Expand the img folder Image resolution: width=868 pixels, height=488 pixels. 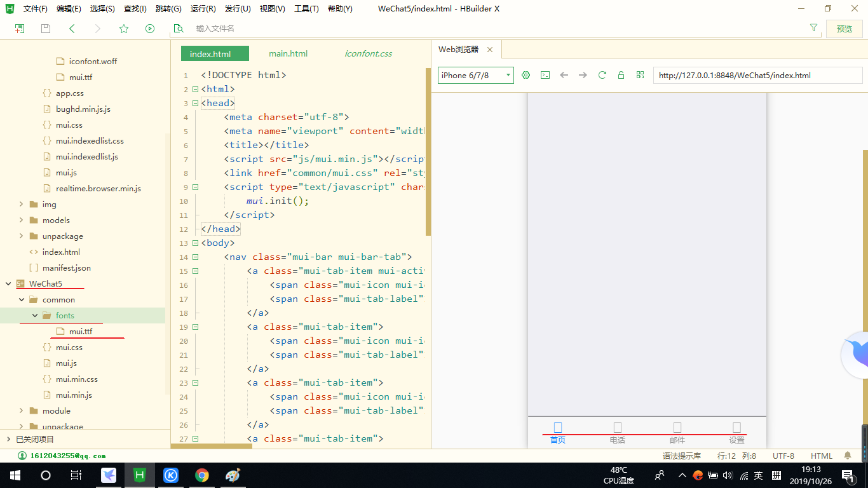coord(21,204)
